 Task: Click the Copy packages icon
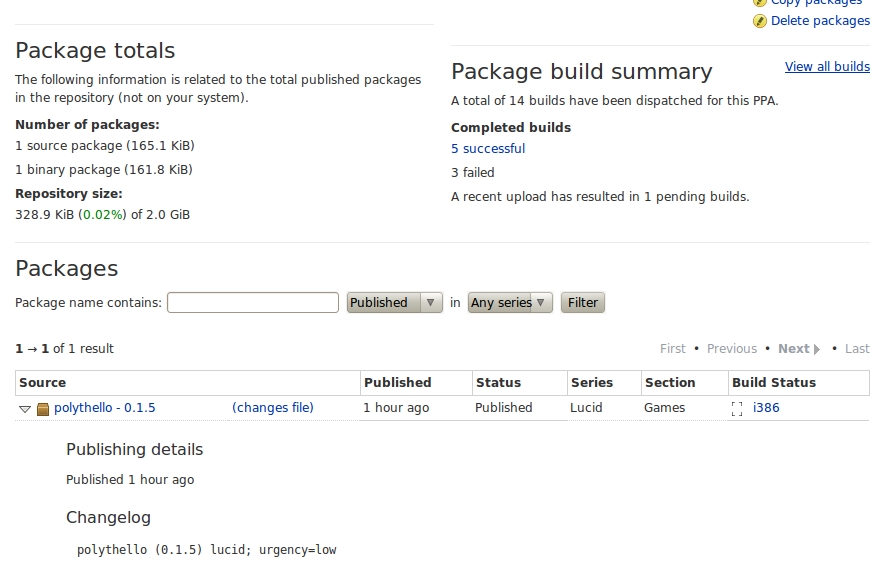pyautogui.click(x=760, y=2)
